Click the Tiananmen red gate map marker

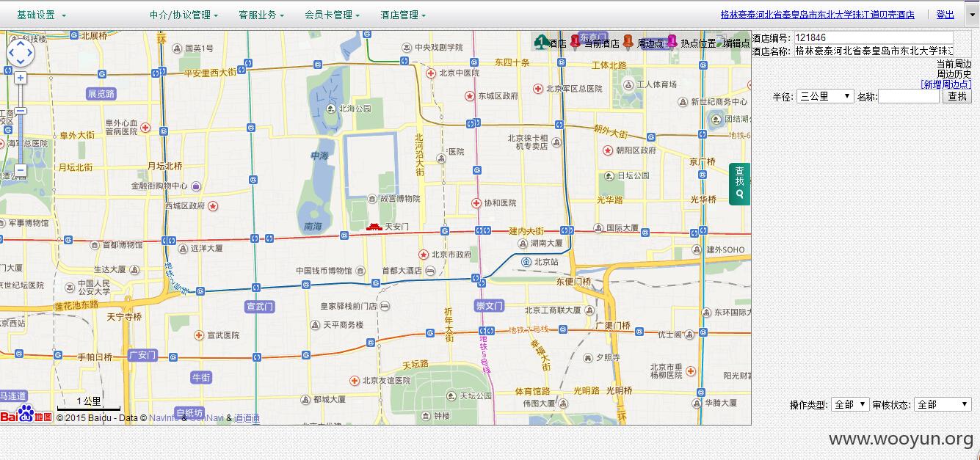pyautogui.click(x=374, y=227)
